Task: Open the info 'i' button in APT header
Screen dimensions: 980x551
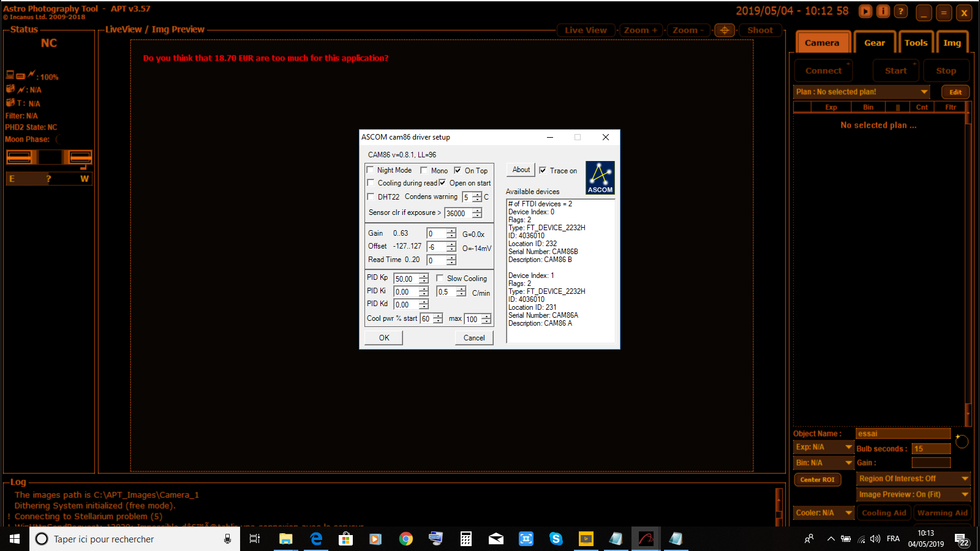Action: (883, 11)
